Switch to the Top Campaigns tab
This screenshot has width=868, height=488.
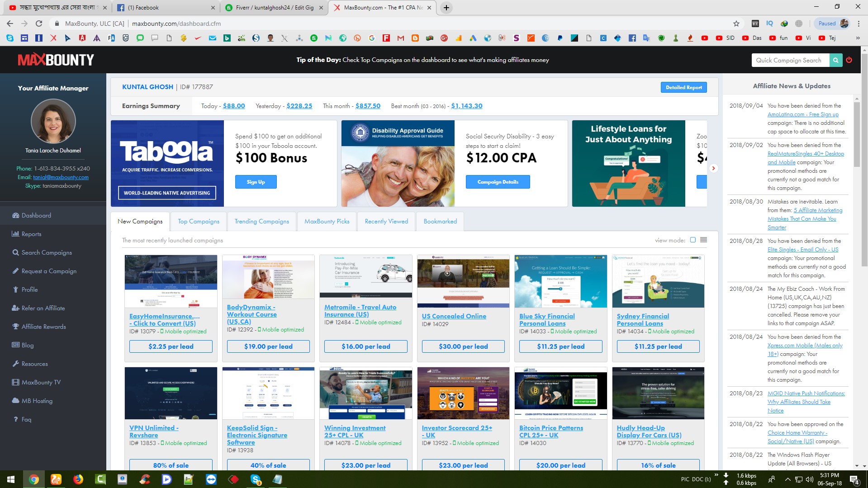198,221
